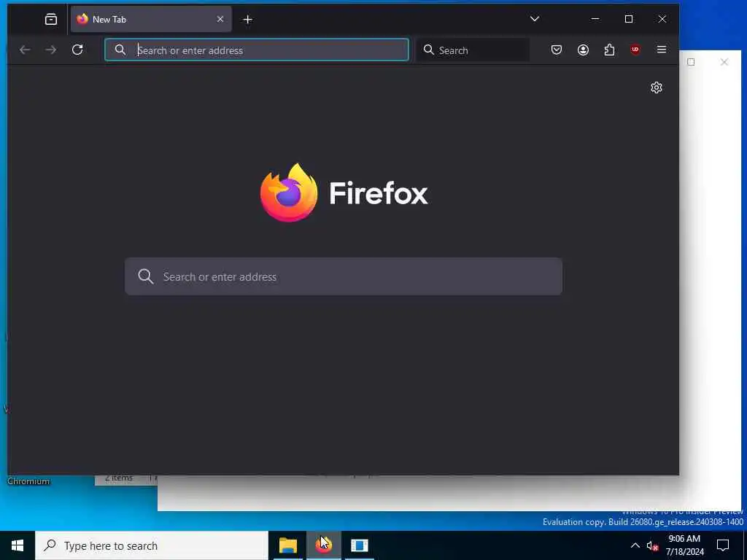Focus the toolbar Search box
The image size is (747, 560).
(x=473, y=50)
